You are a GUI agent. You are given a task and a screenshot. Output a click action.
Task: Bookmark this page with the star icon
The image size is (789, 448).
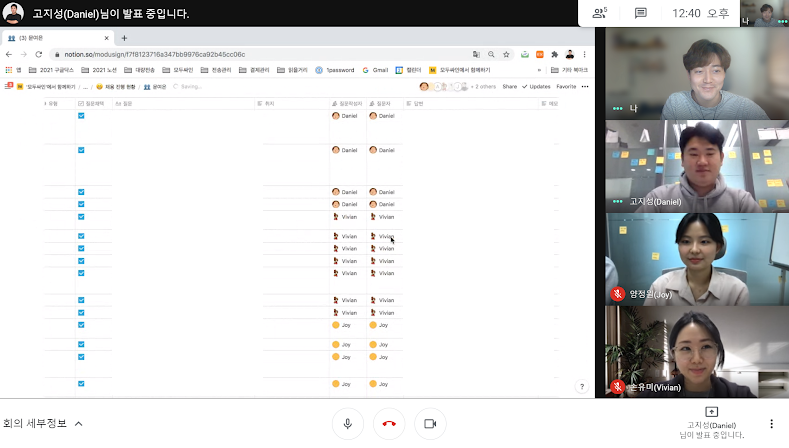pos(506,54)
